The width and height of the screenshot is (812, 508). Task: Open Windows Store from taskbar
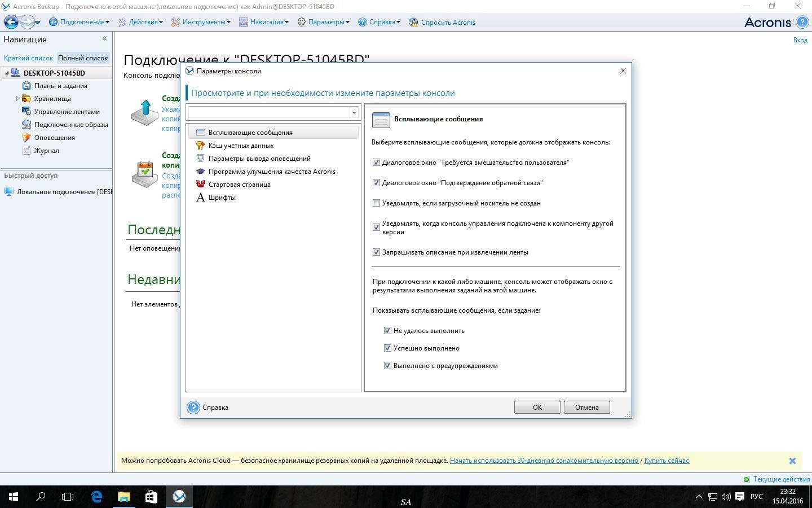coord(151,497)
